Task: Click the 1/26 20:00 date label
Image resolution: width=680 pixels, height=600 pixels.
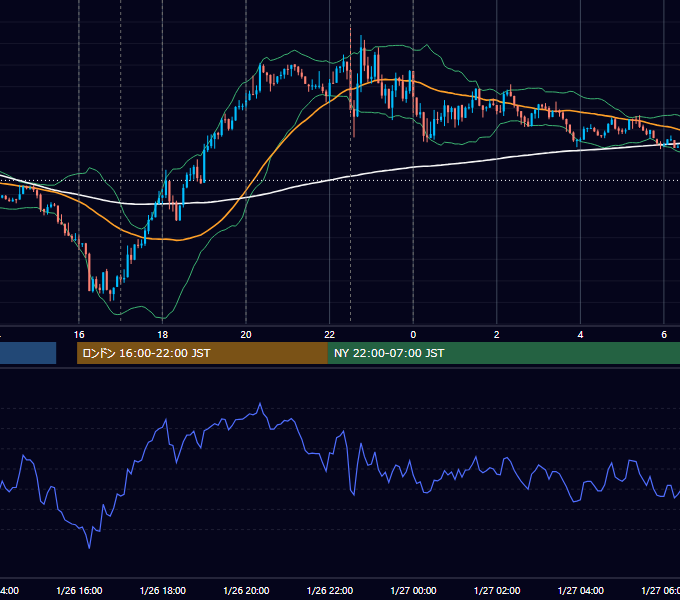Action: pyautogui.click(x=246, y=590)
